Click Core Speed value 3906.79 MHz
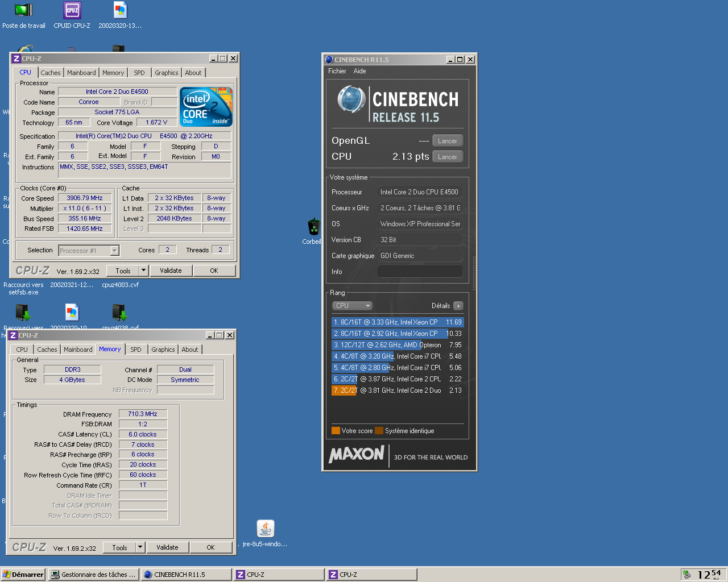Image resolution: width=728 pixels, height=582 pixels. (x=85, y=198)
